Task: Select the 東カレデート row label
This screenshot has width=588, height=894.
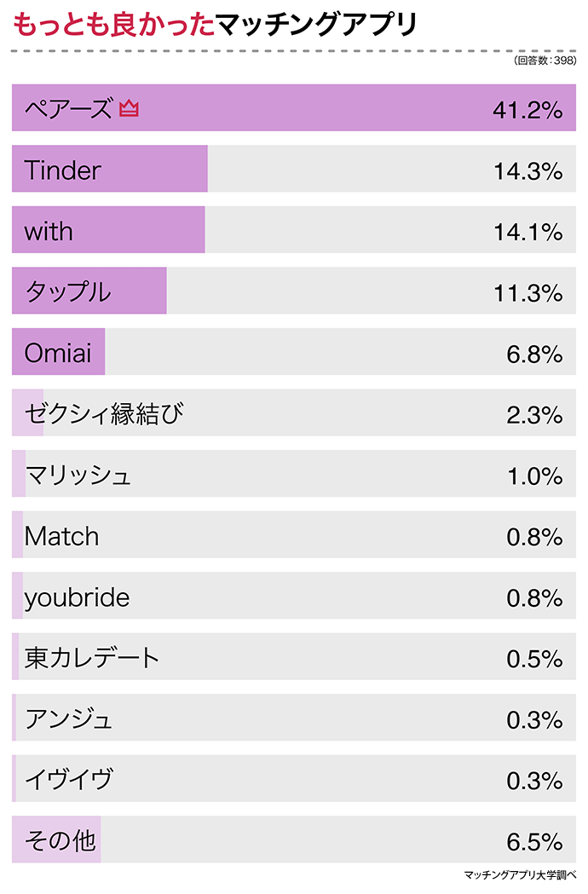Action: point(92,658)
